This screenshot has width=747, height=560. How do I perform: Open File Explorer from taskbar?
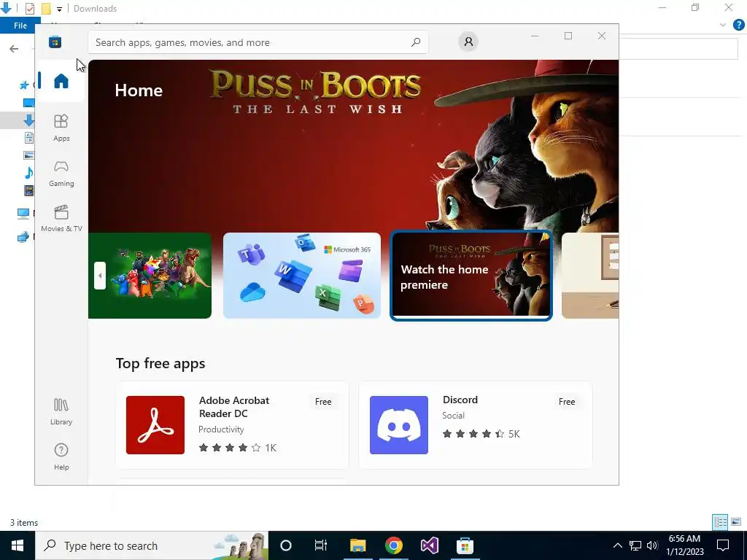357,545
